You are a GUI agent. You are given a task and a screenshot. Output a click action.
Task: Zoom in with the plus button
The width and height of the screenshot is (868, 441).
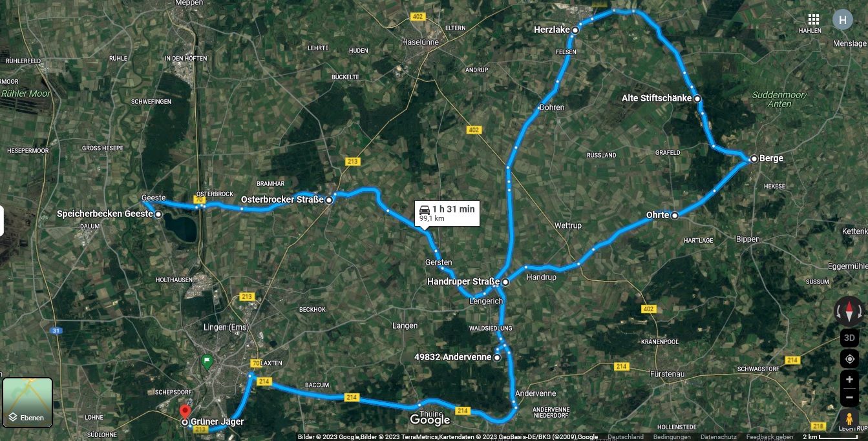coord(849,380)
